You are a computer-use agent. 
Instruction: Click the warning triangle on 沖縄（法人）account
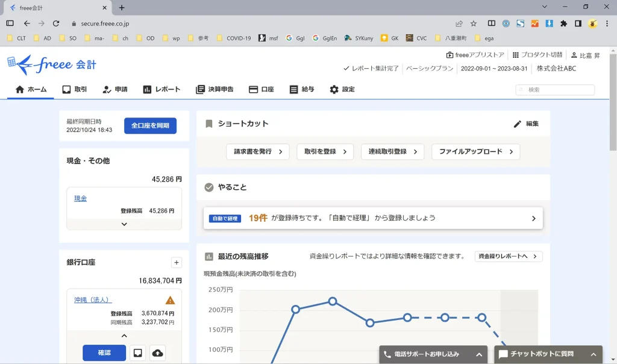[170, 301]
